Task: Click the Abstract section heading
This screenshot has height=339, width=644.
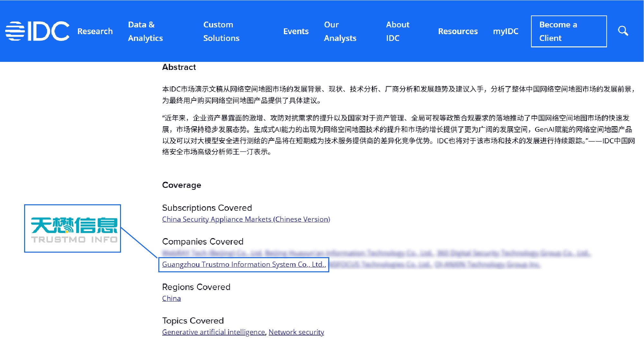Action: [179, 67]
